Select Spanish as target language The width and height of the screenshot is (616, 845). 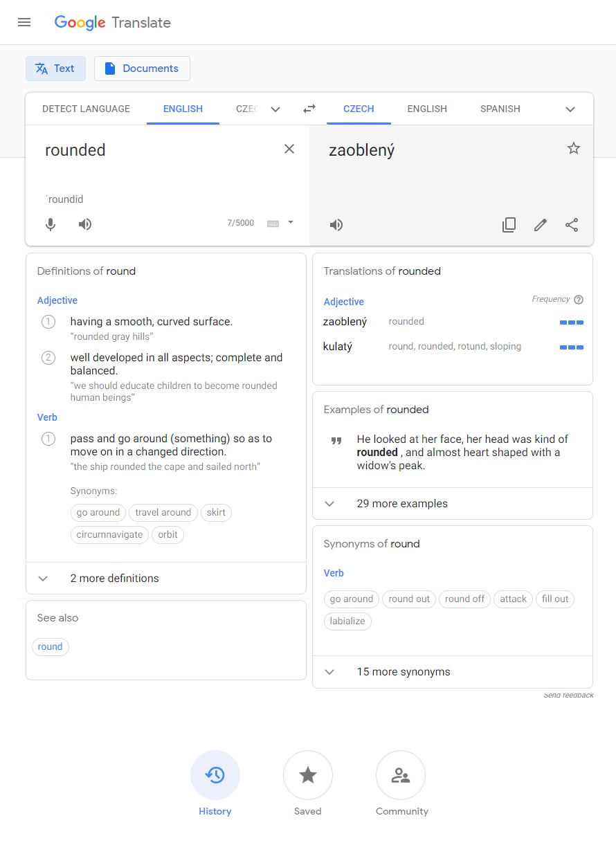(x=500, y=109)
